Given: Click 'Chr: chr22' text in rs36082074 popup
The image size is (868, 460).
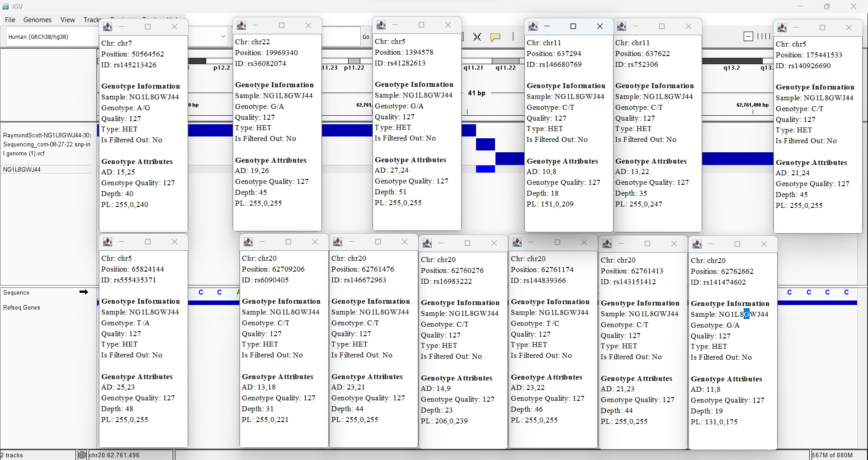Looking at the screenshot, I should pyautogui.click(x=252, y=42).
